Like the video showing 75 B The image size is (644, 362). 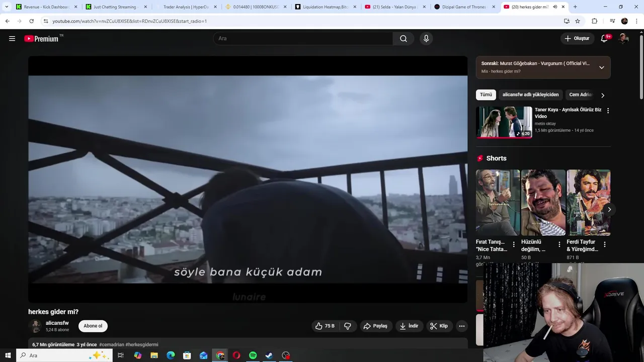tap(325, 326)
